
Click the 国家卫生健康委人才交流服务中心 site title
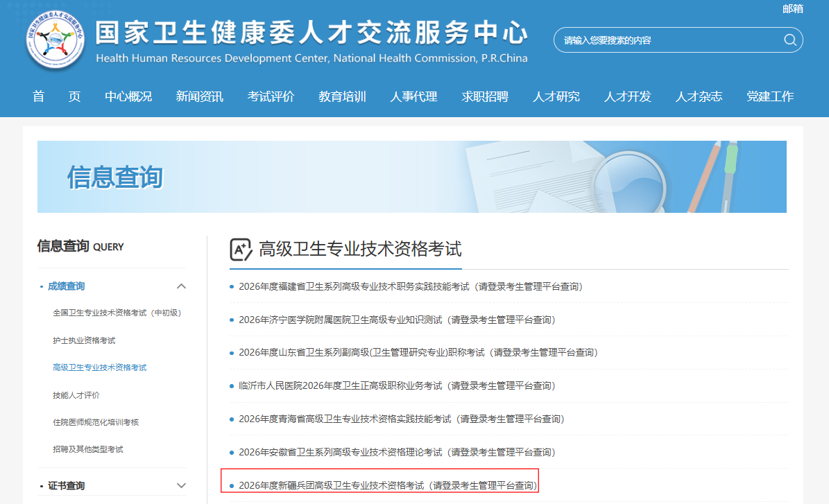[312, 33]
